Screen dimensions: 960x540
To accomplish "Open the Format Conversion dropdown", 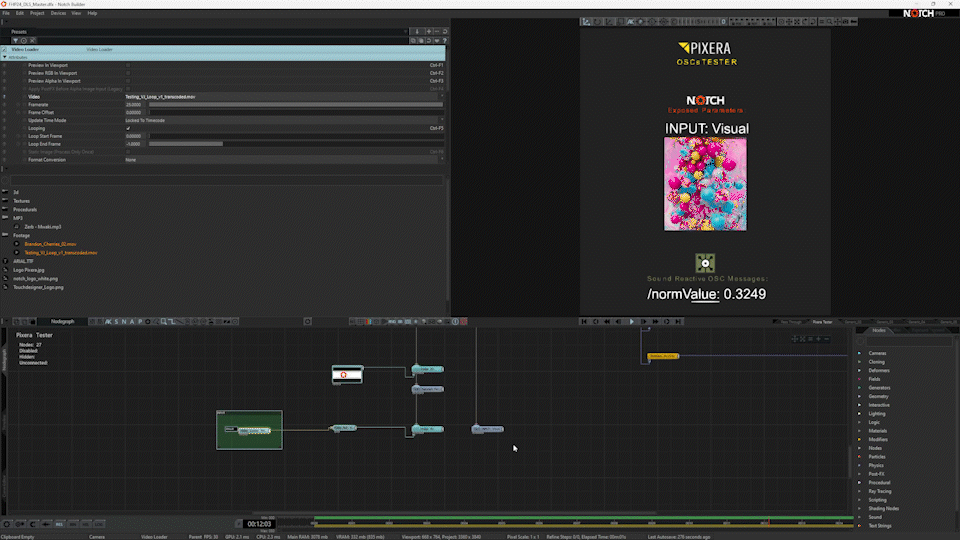I will [284, 160].
